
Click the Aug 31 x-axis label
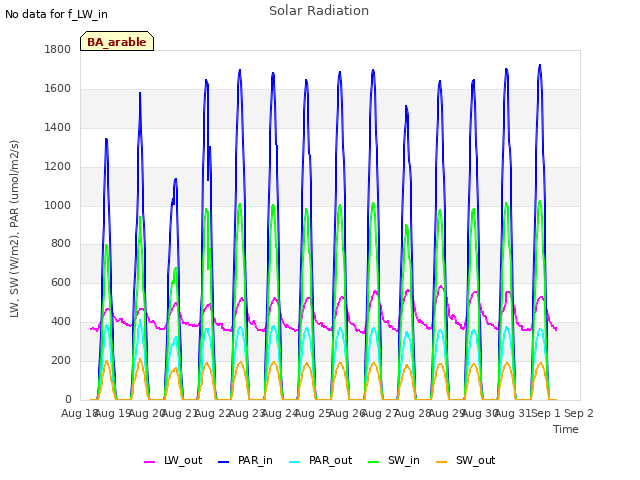coord(513,413)
